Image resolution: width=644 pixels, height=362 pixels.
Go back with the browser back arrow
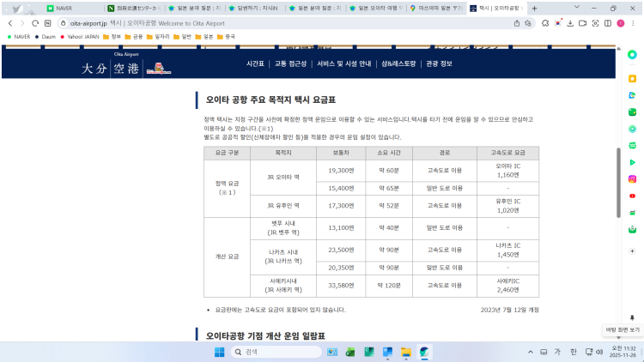tap(9, 23)
